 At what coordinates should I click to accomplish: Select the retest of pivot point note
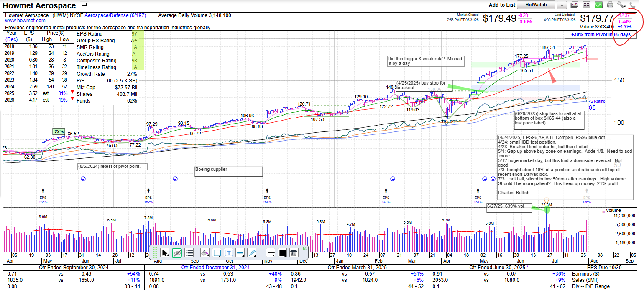(x=112, y=167)
